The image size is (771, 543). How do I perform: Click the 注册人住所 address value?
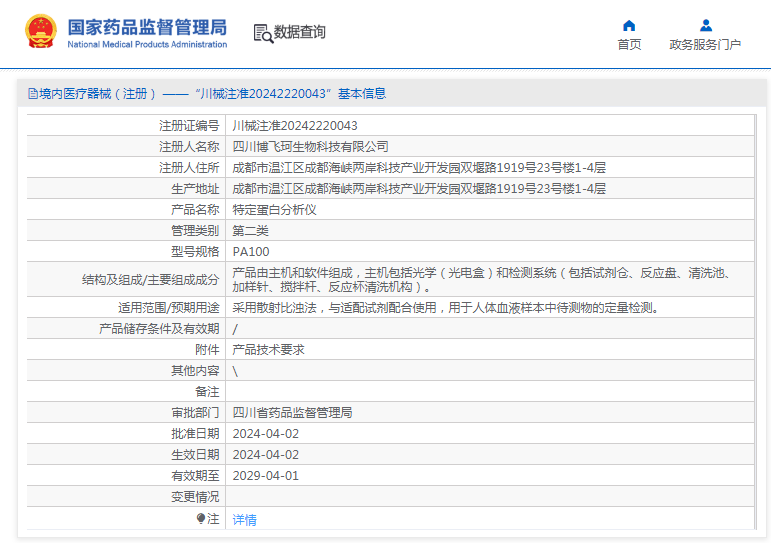click(x=419, y=168)
